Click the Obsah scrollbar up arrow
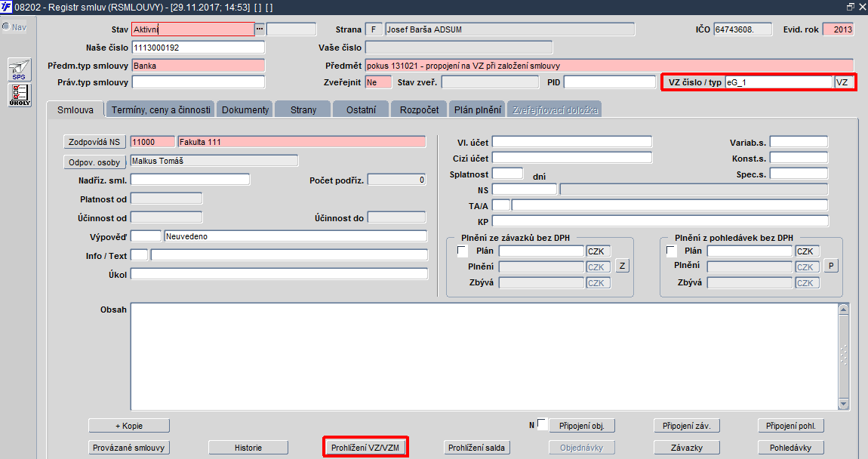The width and height of the screenshot is (868, 459). 844,310
